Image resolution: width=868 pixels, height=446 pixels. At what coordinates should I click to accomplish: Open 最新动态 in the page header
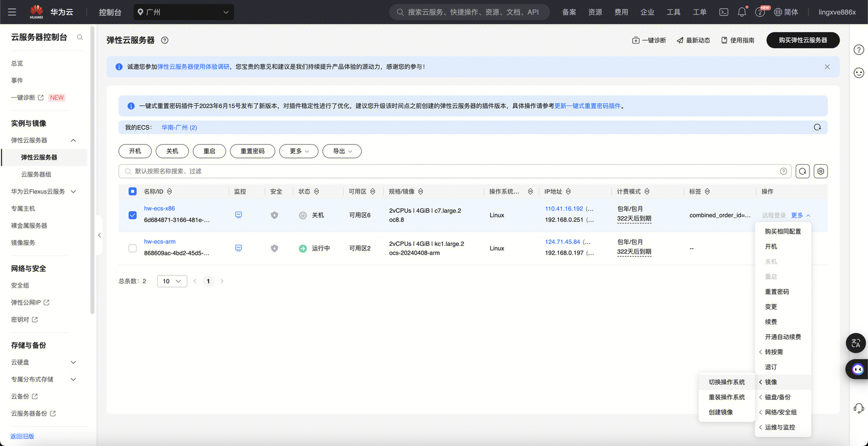pos(693,40)
